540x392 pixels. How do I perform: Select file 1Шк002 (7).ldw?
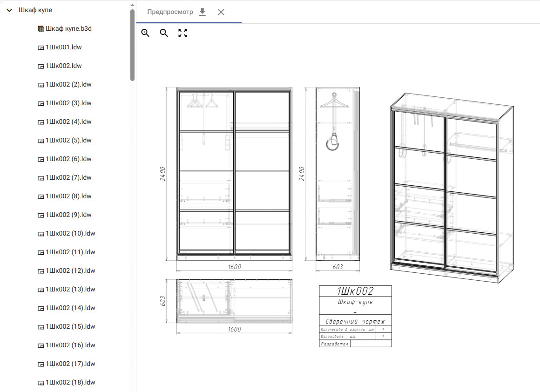(68, 177)
